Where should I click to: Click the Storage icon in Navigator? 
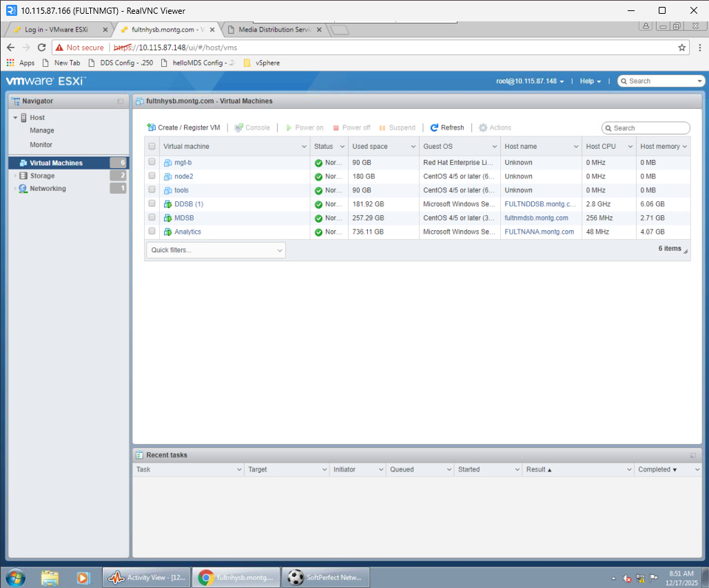click(x=23, y=176)
